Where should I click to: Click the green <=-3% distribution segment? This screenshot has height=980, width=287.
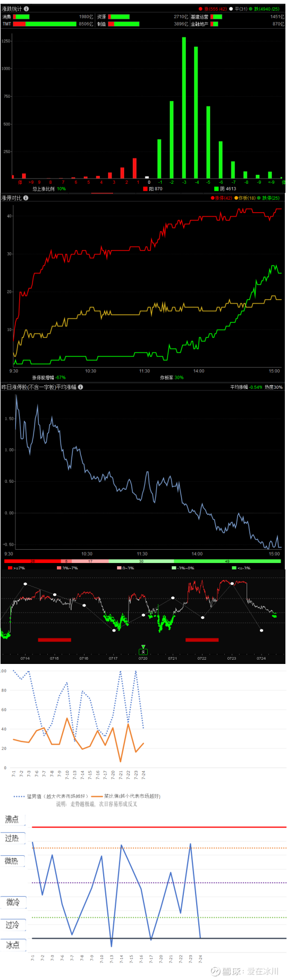coord(227,561)
